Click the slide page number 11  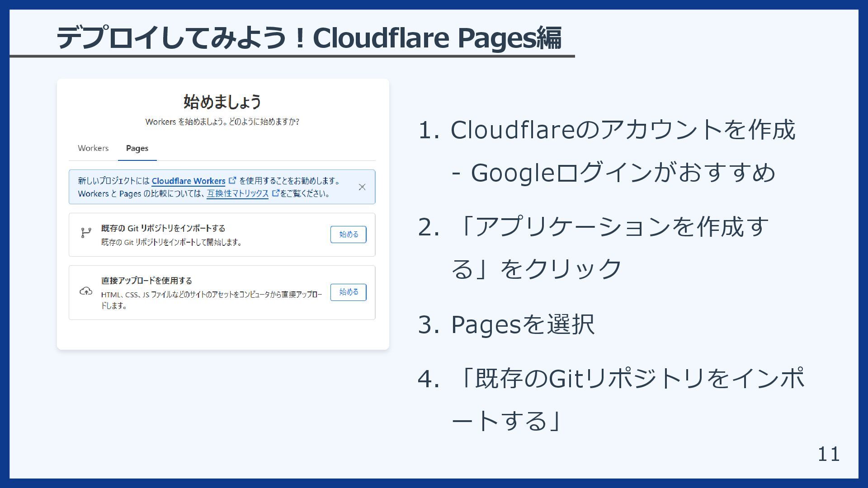pyautogui.click(x=829, y=454)
